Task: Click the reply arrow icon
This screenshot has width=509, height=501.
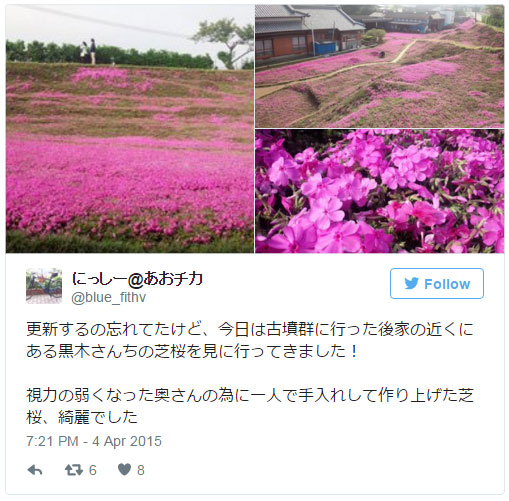Action: [35, 470]
